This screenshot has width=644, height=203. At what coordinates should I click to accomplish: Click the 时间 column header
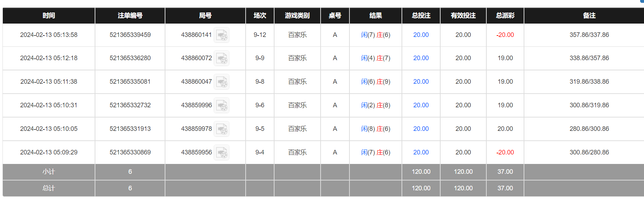tap(49, 15)
